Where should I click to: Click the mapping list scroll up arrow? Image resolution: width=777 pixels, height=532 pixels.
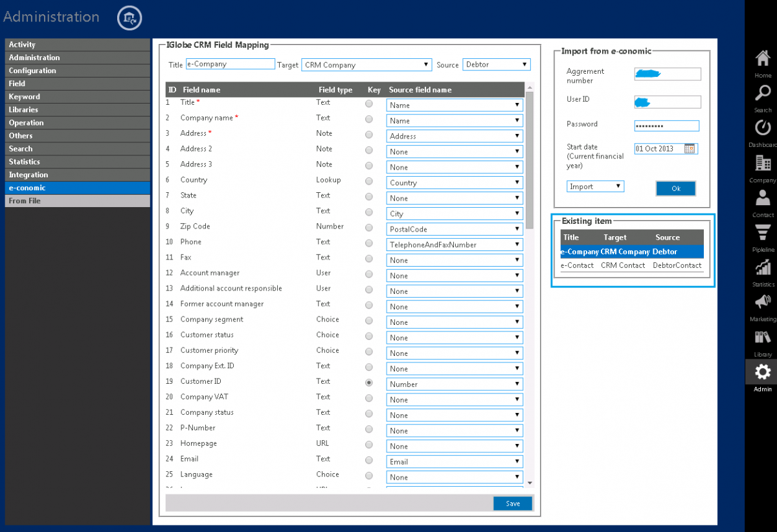pyautogui.click(x=530, y=87)
